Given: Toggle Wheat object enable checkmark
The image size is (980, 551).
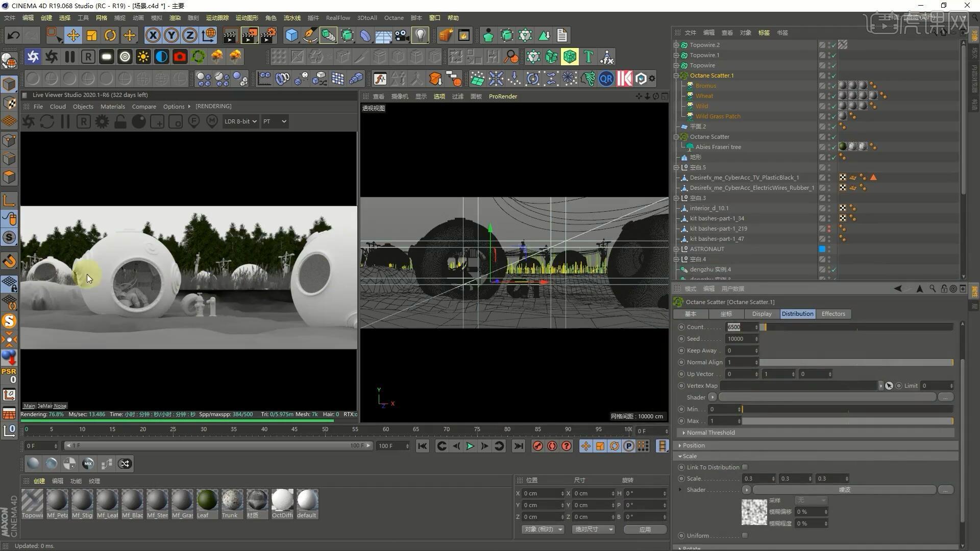Looking at the screenshot, I should (x=833, y=96).
